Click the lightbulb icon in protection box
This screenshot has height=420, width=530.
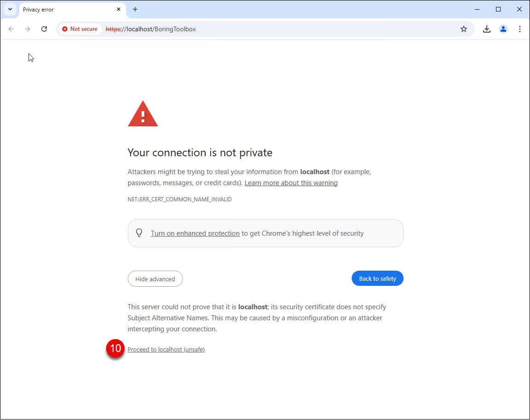pos(139,233)
